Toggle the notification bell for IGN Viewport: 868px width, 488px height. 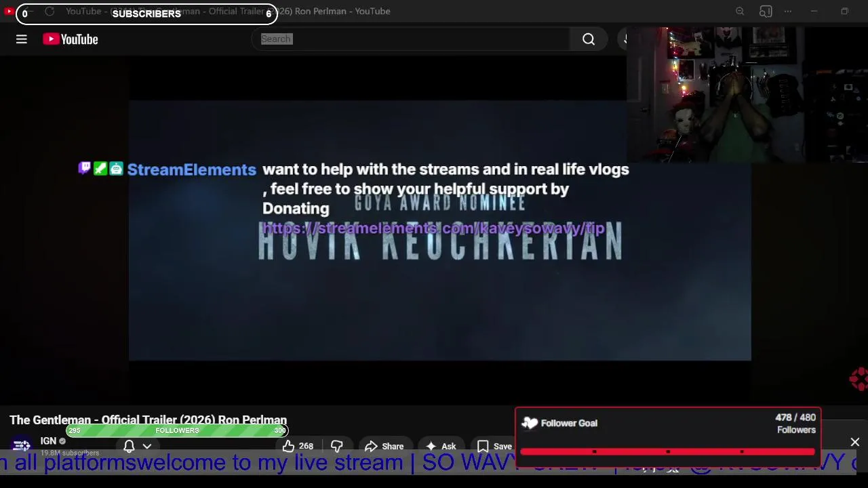click(129, 446)
